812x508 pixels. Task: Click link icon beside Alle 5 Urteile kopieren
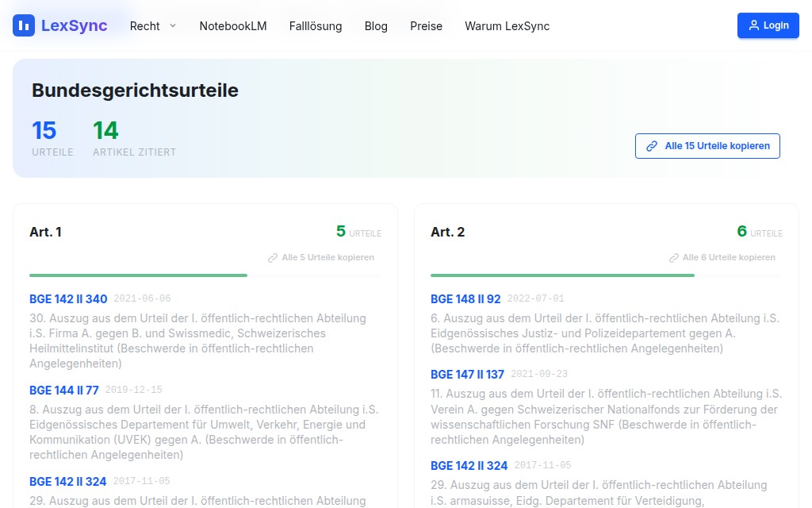273,258
